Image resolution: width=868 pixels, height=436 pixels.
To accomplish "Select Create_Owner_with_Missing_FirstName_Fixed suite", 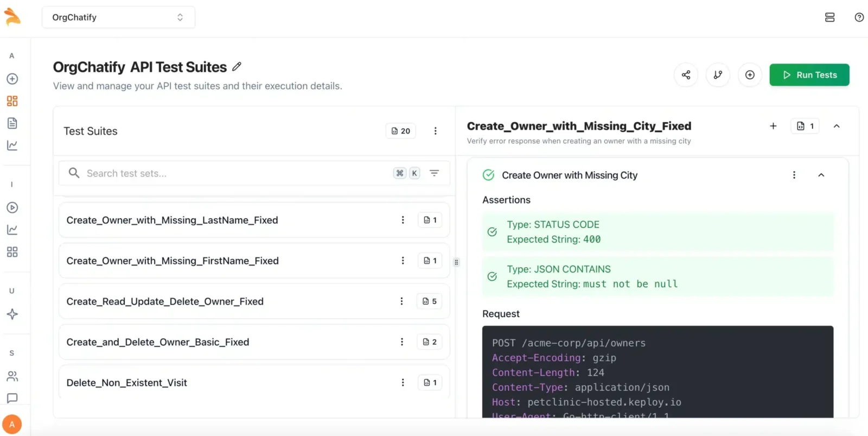I will 254,261.
